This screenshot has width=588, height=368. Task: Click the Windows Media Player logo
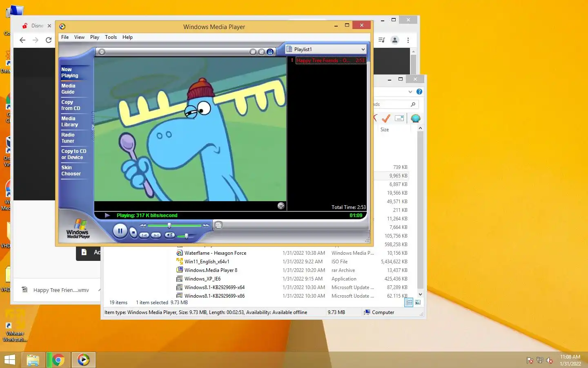(x=78, y=229)
